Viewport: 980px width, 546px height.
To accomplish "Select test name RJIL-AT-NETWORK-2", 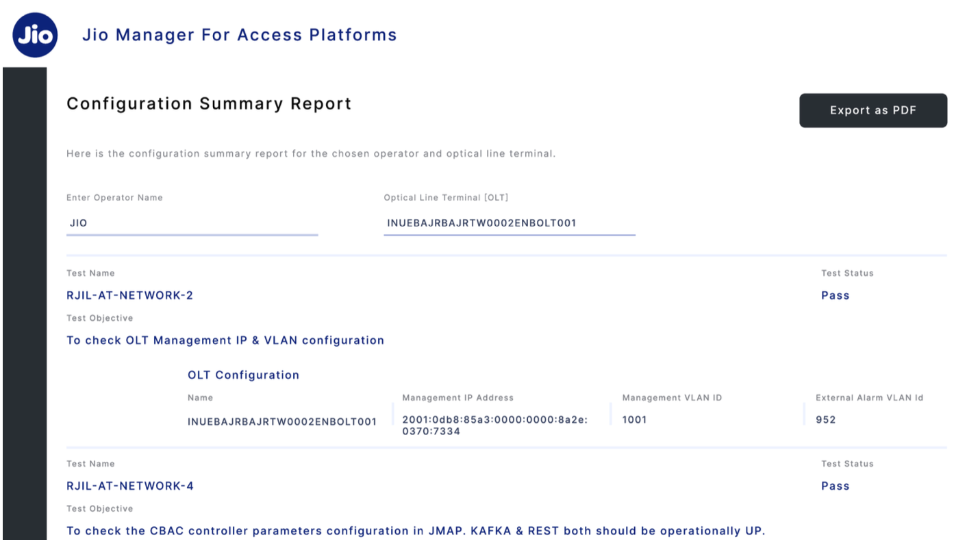I will pos(129,295).
